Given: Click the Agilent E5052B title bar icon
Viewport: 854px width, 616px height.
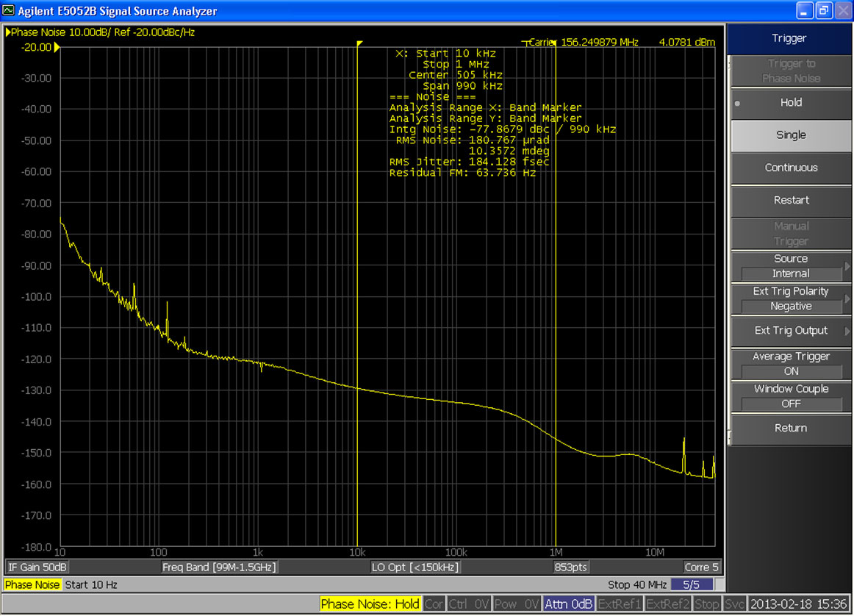Looking at the screenshot, I should [x=10, y=10].
